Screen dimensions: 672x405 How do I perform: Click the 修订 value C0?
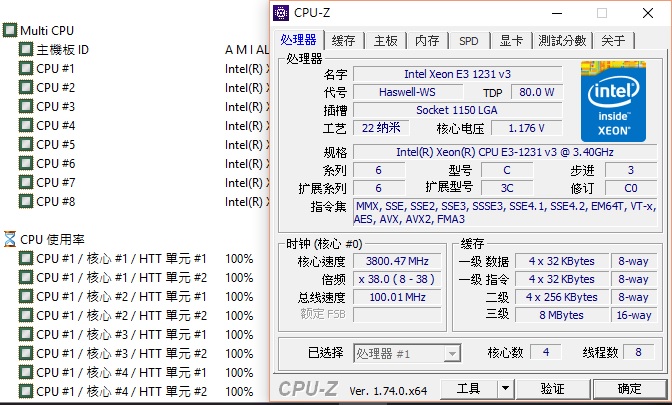pos(630,188)
